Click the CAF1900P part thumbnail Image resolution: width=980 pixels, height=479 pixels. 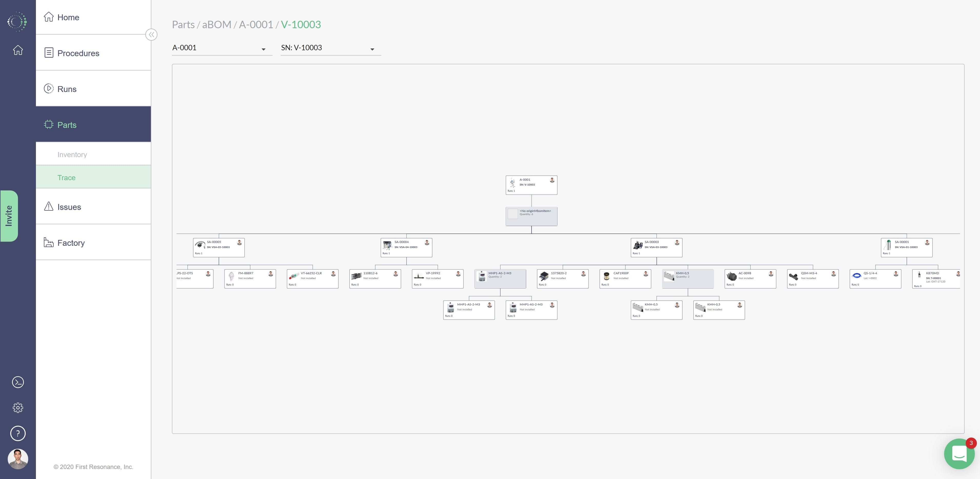606,276
